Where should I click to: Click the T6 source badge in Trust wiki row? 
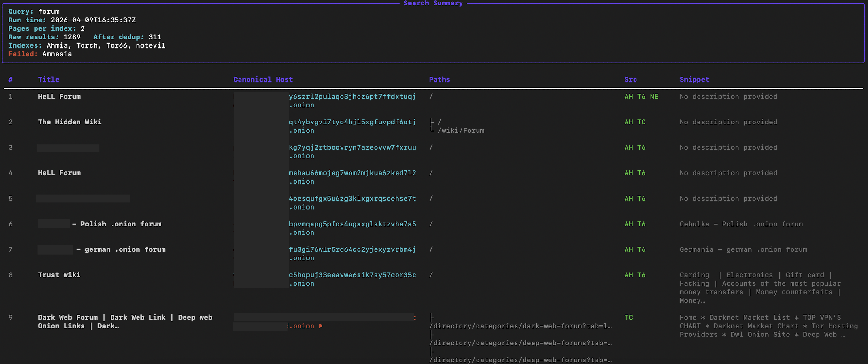pyautogui.click(x=641, y=275)
